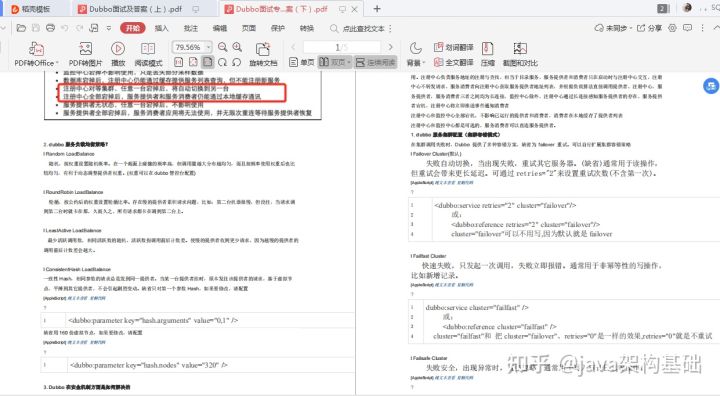Select the 开始 ribbon tab
Image resolution: width=720 pixels, height=396 pixels.
click(x=133, y=28)
